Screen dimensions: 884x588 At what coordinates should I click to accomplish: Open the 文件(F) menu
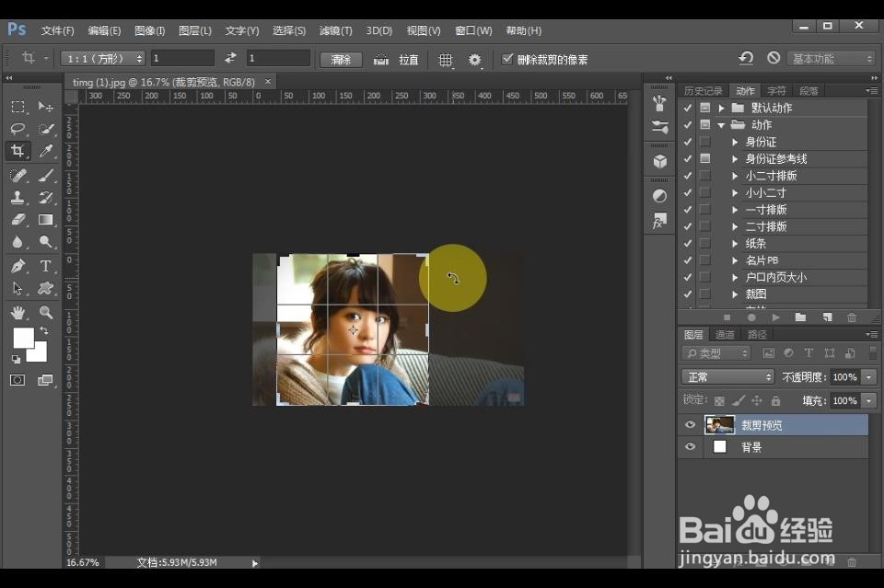(x=57, y=30)
